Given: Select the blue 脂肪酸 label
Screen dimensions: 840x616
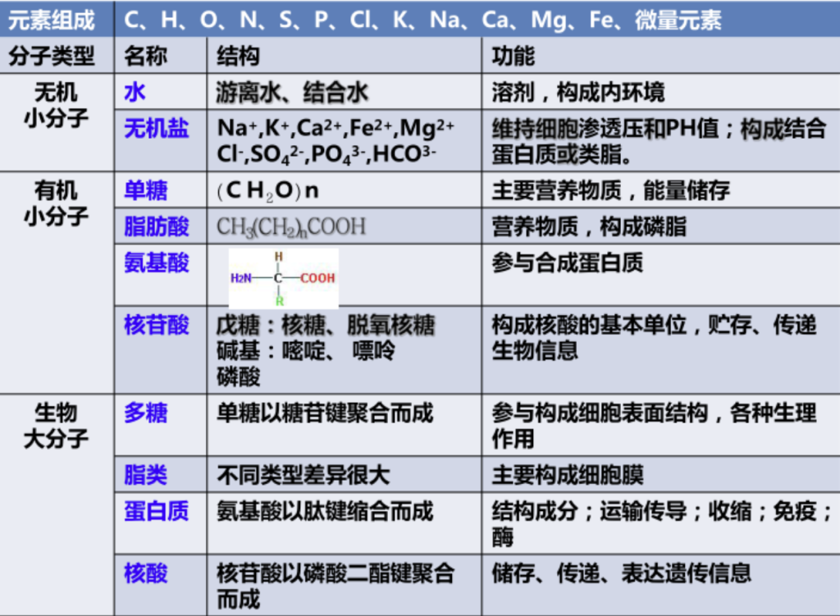Looking at the screenshot, I should (156, 226).
